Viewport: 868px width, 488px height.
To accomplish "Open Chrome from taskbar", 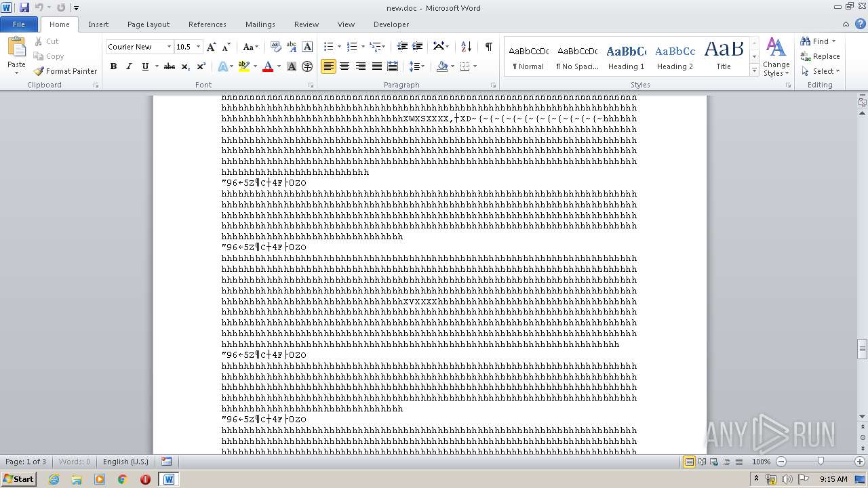I will pos(123,479).
